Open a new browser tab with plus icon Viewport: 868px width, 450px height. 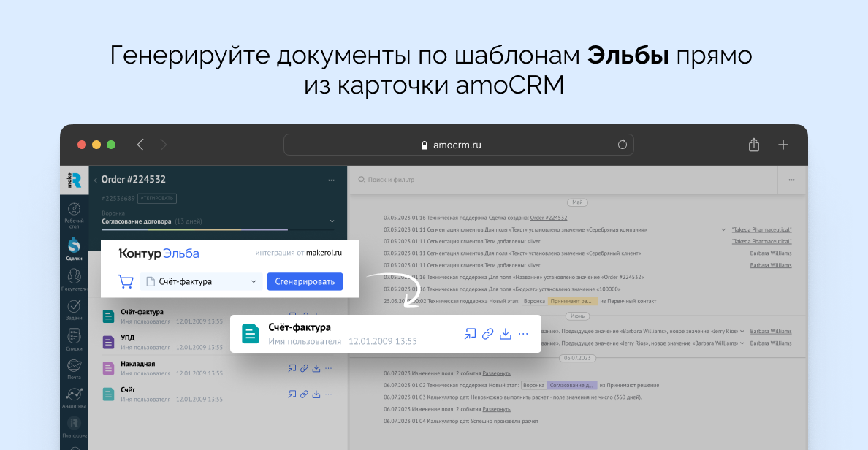pos(783,145)
